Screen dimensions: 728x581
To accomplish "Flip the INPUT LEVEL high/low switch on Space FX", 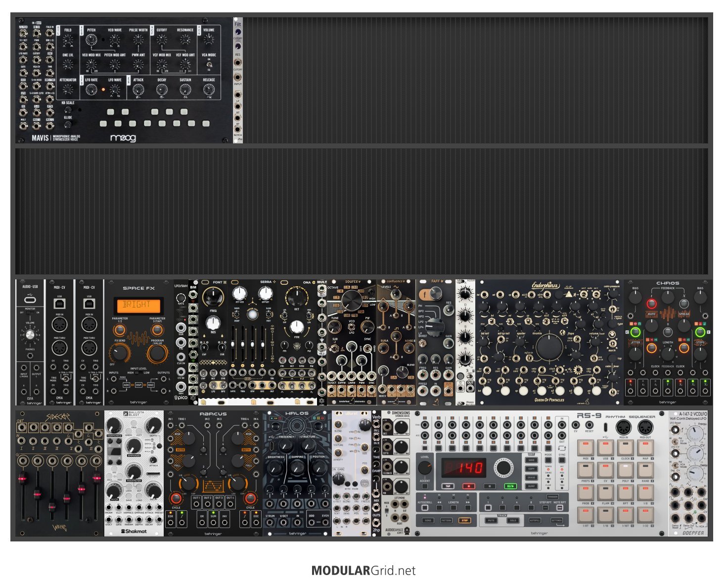I will [x=138, y=373].
